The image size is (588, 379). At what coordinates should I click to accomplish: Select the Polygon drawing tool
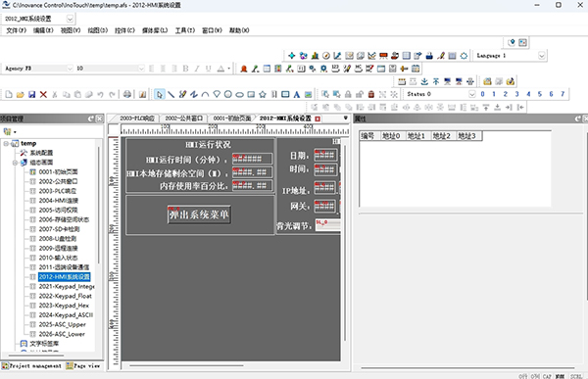click(x=217, y=94)
